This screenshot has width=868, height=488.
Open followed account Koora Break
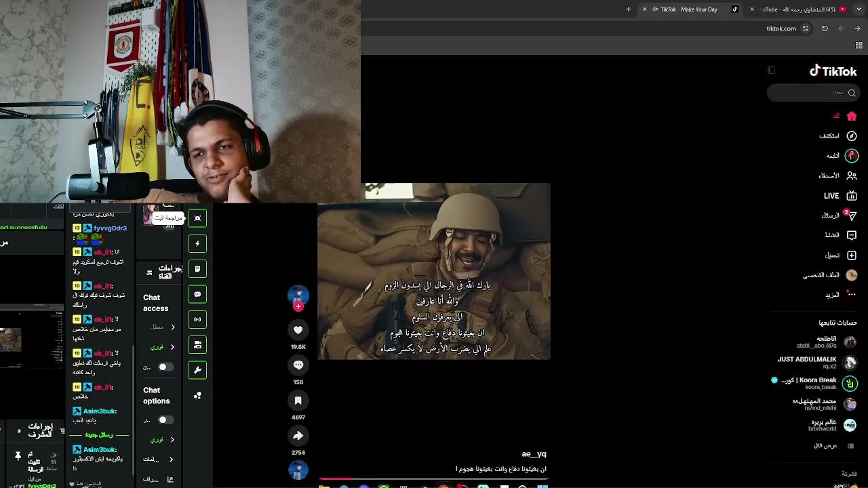pyautogui.click(x=814, y=383)
